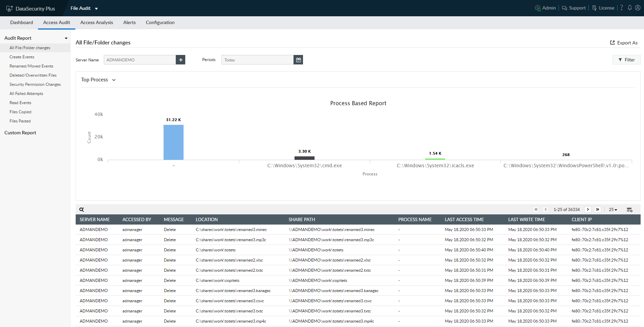Go to the last page arrow
The height and width of the screenshot is (327, 644).
coord(598,210)
